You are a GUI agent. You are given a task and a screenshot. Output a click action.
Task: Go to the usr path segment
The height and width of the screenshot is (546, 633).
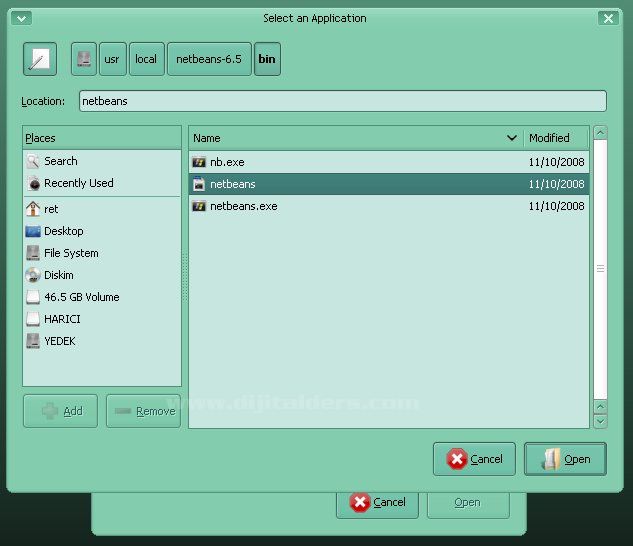[x=113, y=59]
